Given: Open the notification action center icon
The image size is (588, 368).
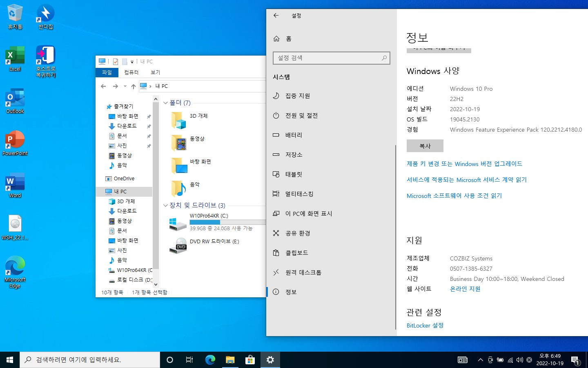Looking at the screenshot, I should (x=575, y=360).
